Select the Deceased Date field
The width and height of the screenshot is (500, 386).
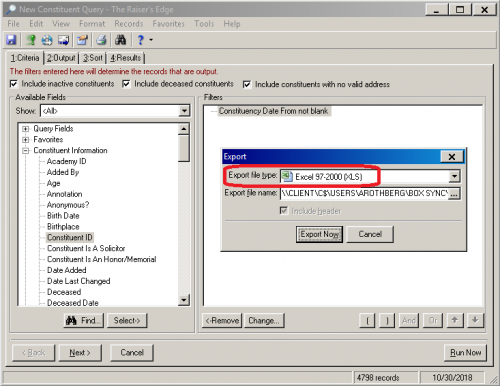point(73,303)
